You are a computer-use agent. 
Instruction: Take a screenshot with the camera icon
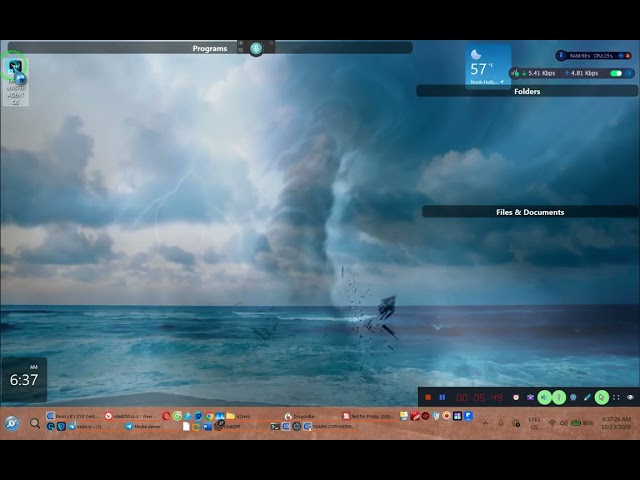point(530,397)
